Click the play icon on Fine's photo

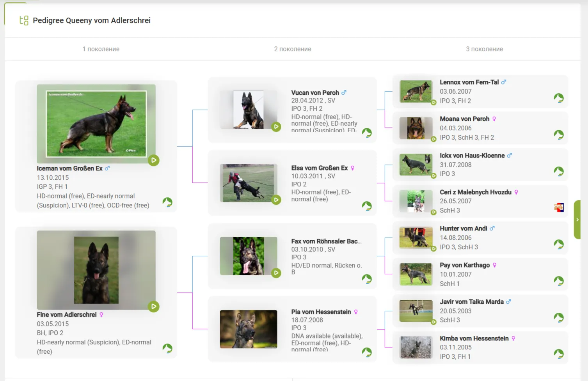pos(154,307)
